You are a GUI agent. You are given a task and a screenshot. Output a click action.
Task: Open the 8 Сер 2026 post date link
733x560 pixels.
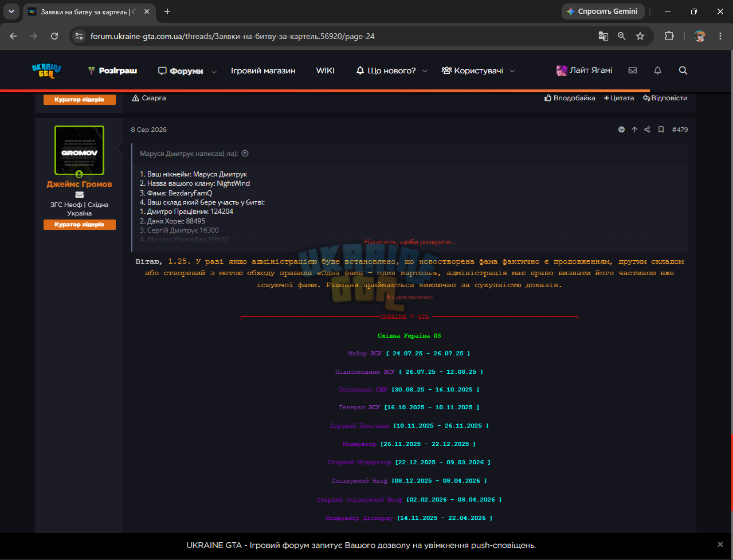pyautogui.click(x=148, y=130)
